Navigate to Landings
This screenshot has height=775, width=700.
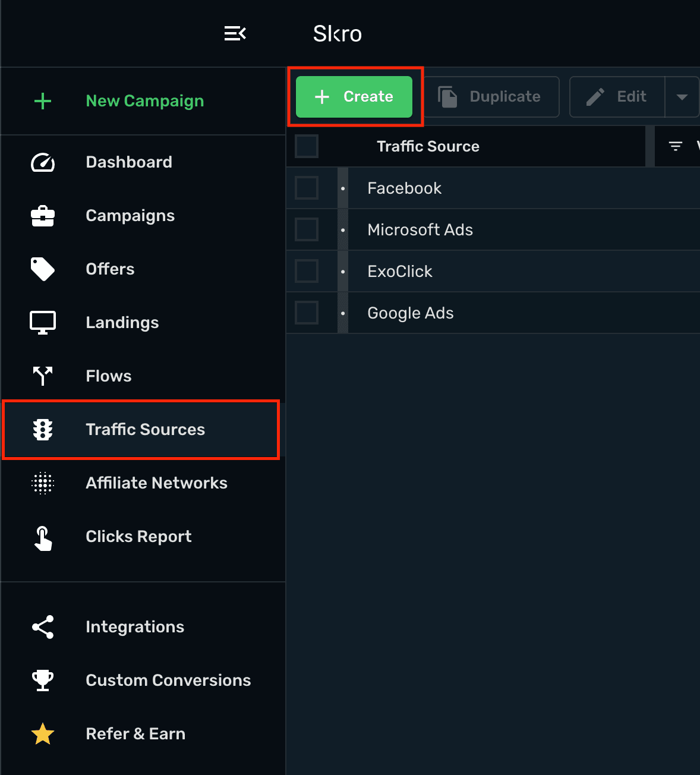[143, 323]
